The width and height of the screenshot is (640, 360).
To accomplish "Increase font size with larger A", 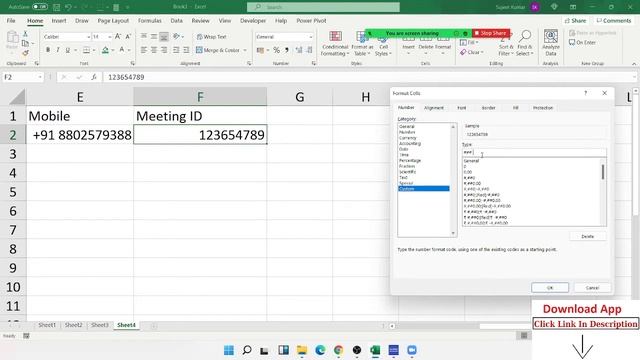I will coord(118,37).
